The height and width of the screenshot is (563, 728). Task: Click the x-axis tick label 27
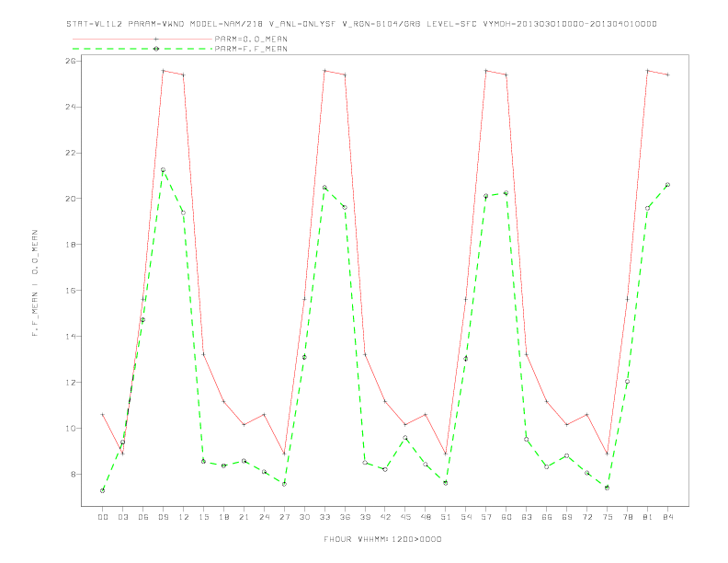point(284,517)
